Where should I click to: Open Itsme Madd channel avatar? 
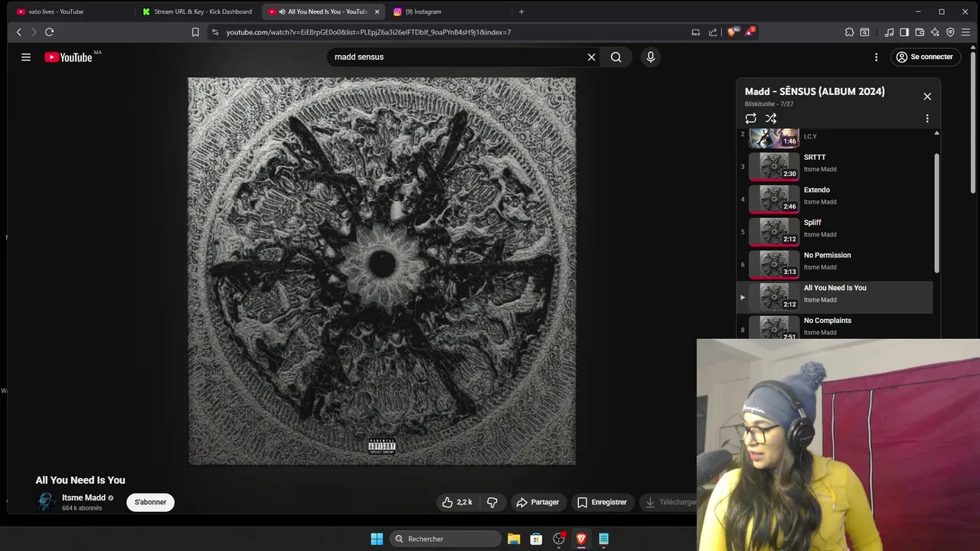coord(47,502)
